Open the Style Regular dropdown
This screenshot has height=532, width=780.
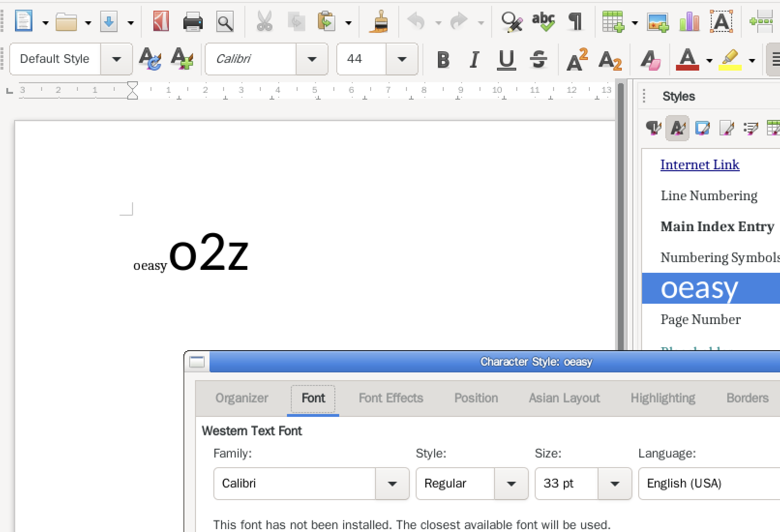click(x=511, y=484)
